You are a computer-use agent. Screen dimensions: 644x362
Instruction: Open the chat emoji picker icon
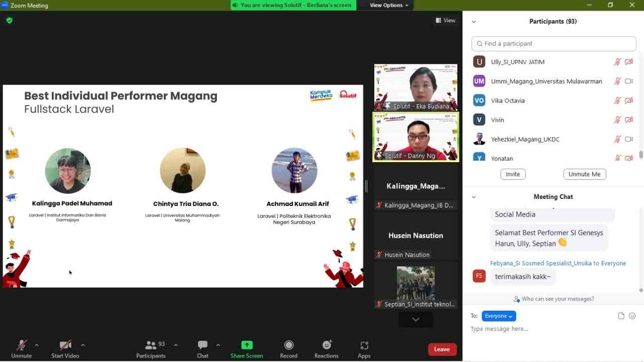pyautogui.click(x=632, y=316)
